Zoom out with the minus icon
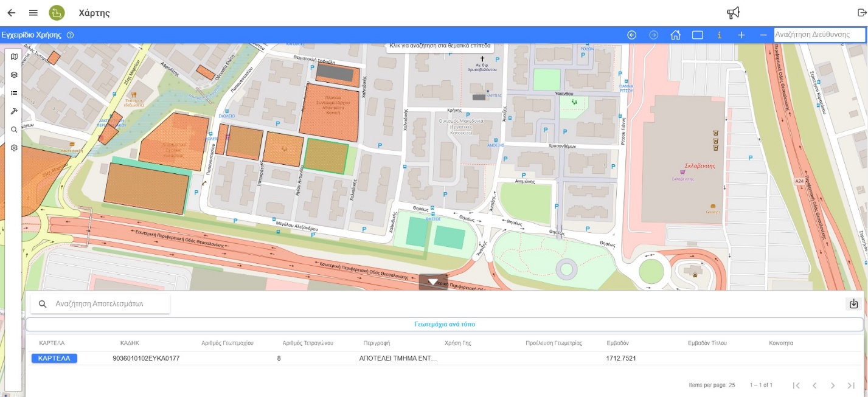This screenshot has height=397, width=868. point(763,35)
